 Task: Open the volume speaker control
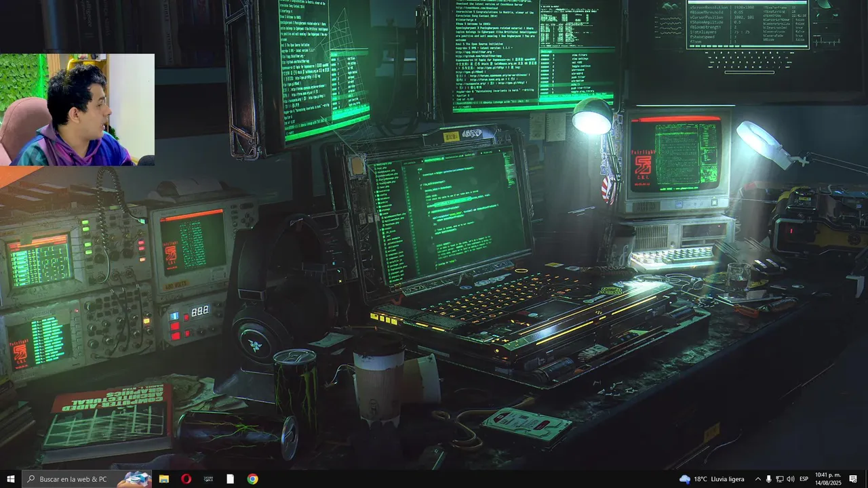tap(790, 479)
